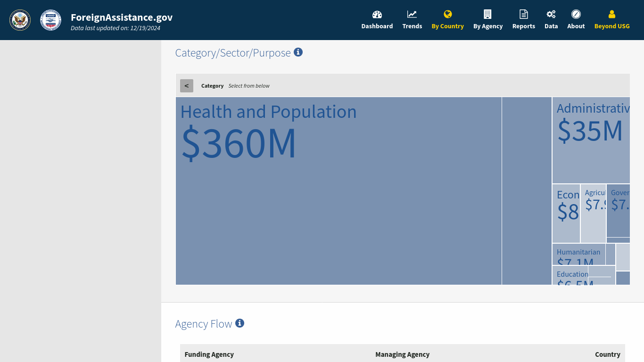Open the Dashboard menu item
The height and width of the screenshot is (362, 644).
377,26
